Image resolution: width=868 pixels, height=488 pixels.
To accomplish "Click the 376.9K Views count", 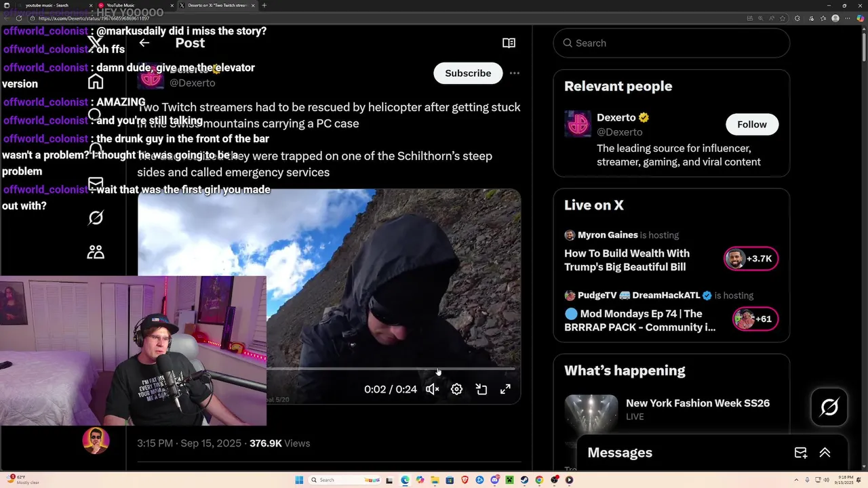I will tap(279, 443).
